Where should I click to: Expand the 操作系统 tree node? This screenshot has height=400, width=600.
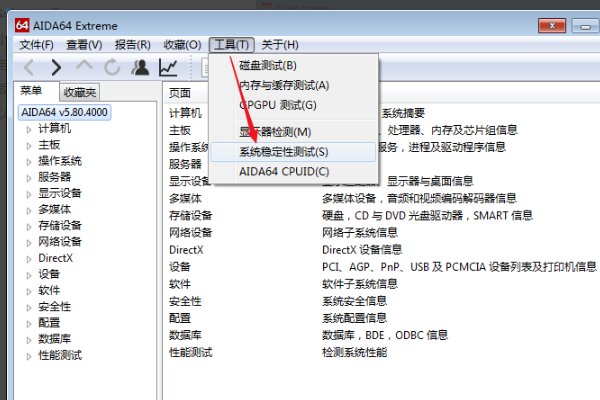(x=29, y=162)
